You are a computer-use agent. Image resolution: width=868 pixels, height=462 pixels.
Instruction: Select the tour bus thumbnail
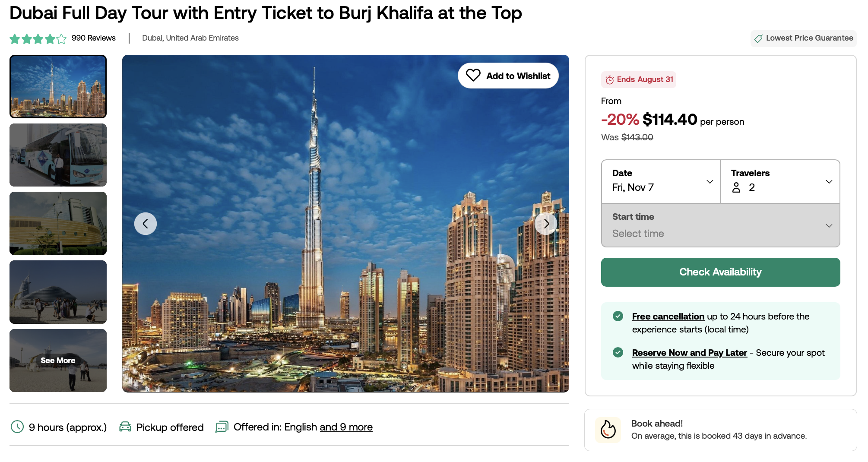click(x=58, y=155)
